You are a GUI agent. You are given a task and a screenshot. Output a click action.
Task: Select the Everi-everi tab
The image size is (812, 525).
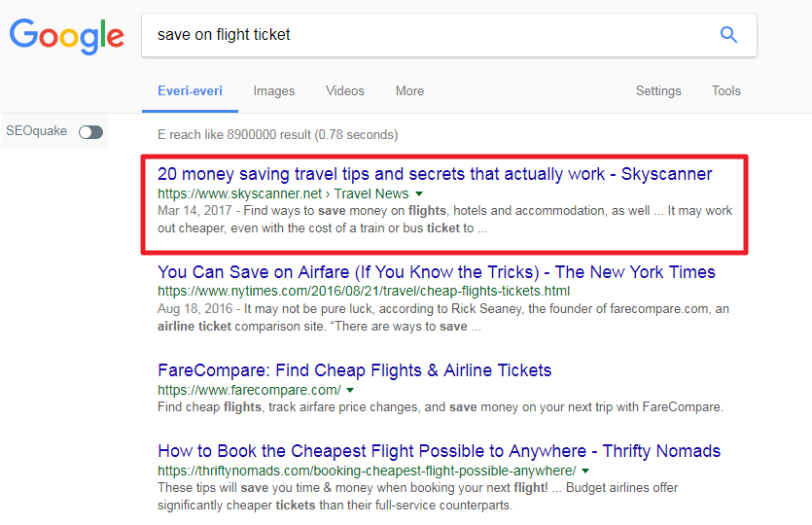click(x=190, y=91)
